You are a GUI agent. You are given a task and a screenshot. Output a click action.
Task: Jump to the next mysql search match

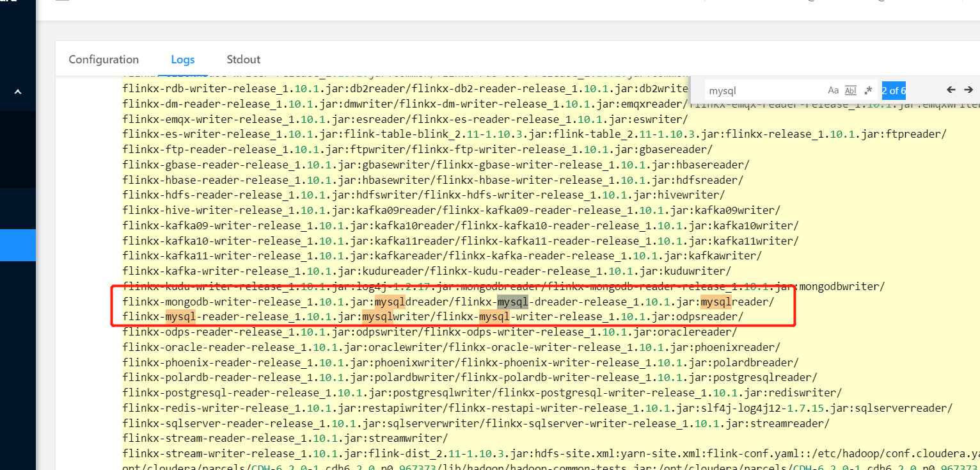tap(968, 90)
